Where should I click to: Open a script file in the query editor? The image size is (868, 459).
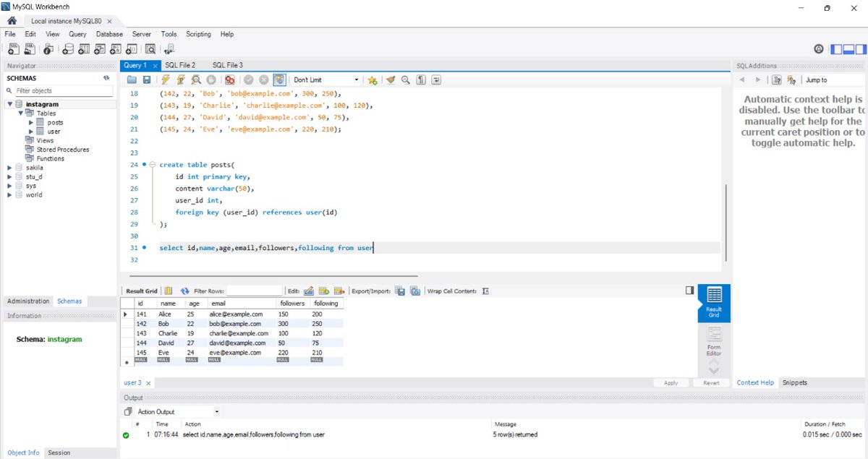pos(132,80)
